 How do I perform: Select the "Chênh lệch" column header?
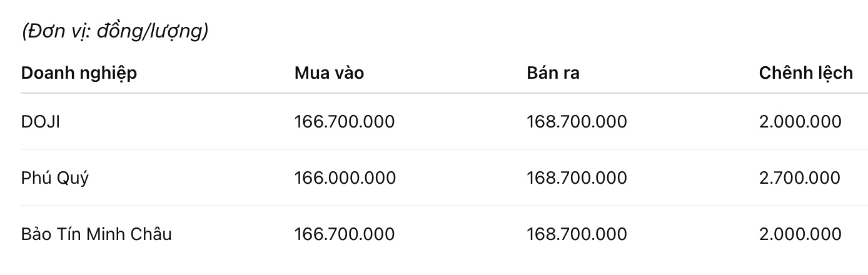[x=805, y=73]
